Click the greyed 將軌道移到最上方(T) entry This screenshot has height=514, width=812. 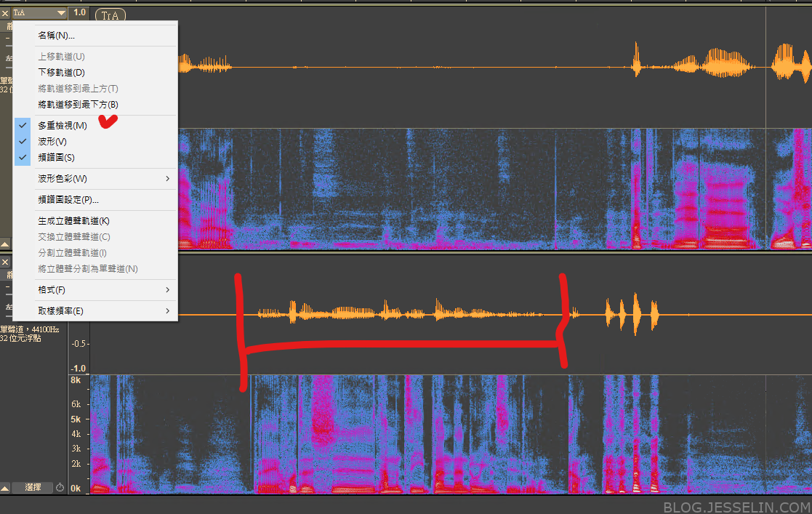[95, 89]
